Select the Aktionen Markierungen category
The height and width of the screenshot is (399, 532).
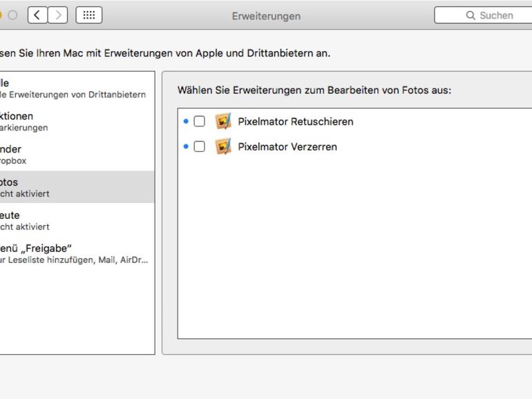[x=77, y=121]
